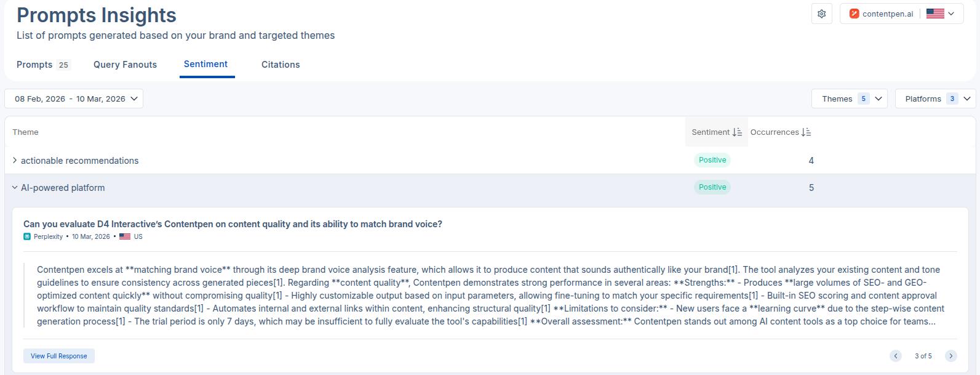Viewport: 980px width, 375px height.
Task: Click the Perplexity source icon
Action: point(27,236)
